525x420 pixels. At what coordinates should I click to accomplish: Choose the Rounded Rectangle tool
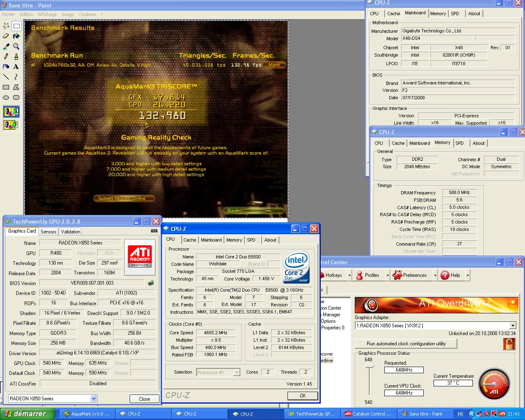point(16,97)
